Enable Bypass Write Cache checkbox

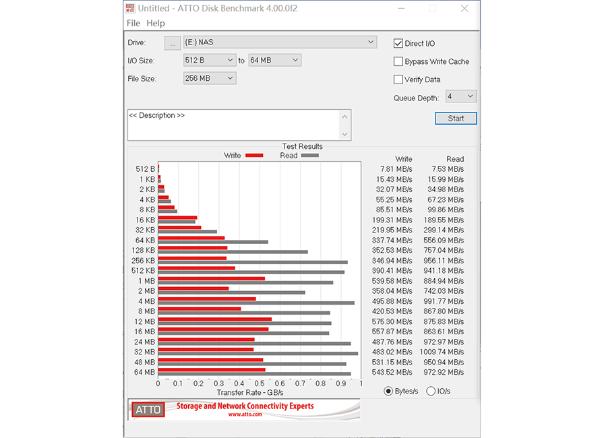pos(398,61)
